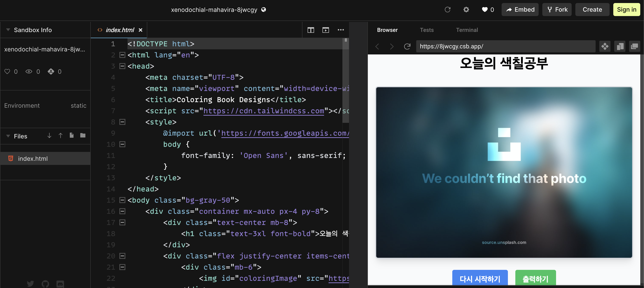Reload the browser preview page
The height and width of the screenshot is (288, 644).
click(407, 47)
